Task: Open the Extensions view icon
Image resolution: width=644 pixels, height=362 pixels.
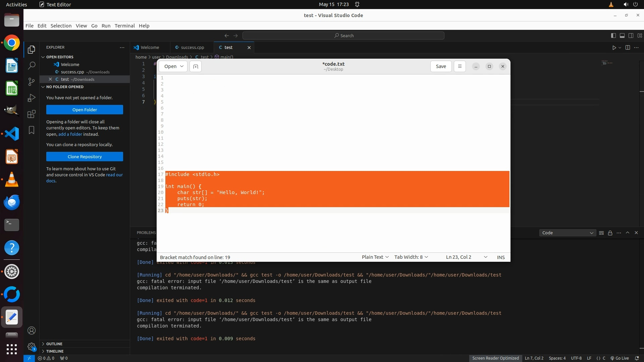Action: 32,114
